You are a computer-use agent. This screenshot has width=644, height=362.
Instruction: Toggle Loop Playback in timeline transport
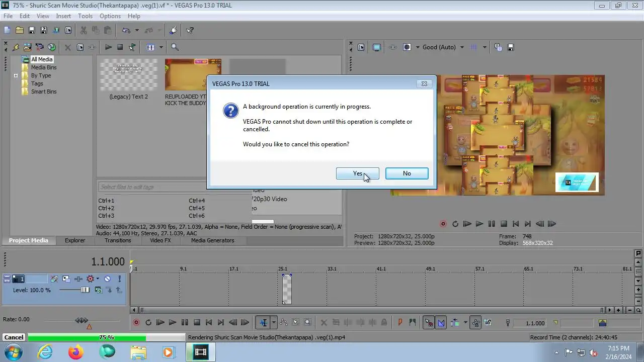(x=148, y=323)
